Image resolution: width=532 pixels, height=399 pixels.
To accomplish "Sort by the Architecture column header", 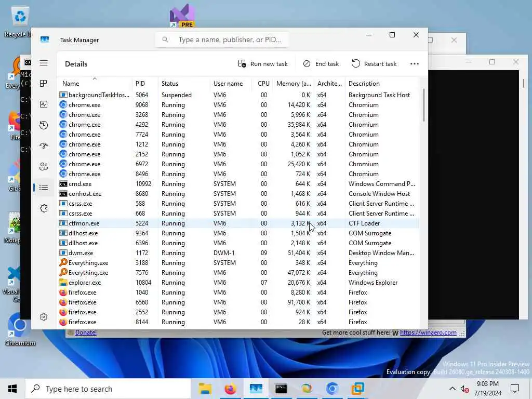I will click(x=329, y=84).
